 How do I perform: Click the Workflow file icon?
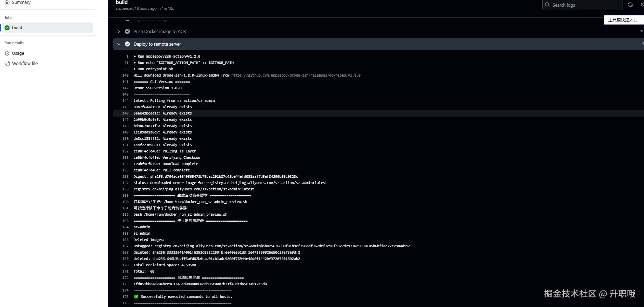7,64
